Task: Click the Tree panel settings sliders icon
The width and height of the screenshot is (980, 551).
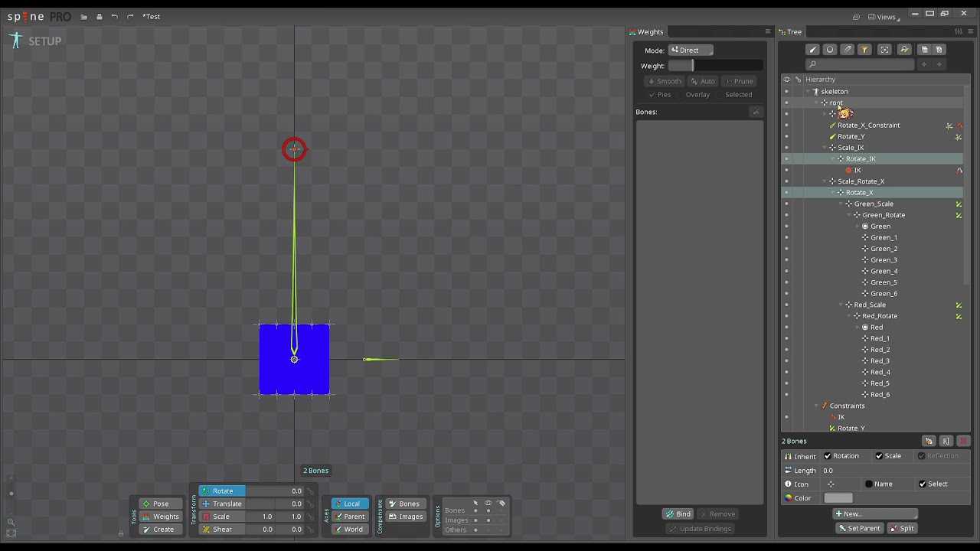Action: tap(958, 31)
